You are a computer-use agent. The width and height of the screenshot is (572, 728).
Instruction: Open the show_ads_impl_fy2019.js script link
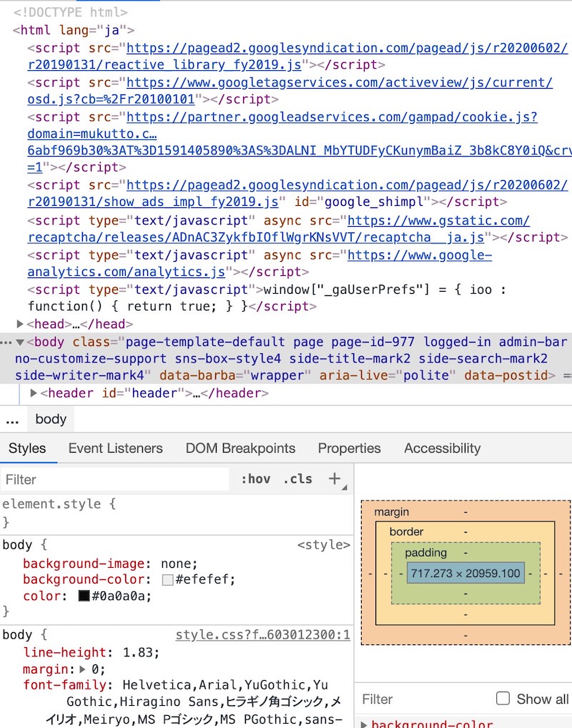pyautogui.click(x=297, y=193)
